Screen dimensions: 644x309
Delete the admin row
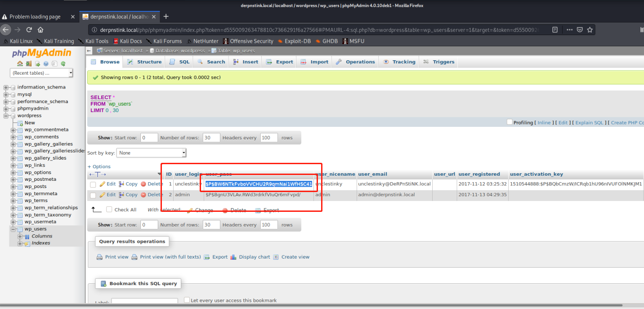(x=152, y=195)
